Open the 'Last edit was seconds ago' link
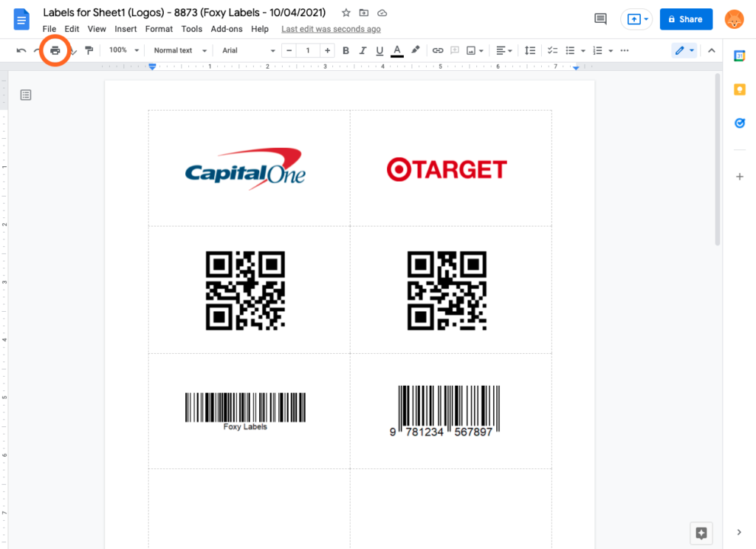 [x=331, y=29]
